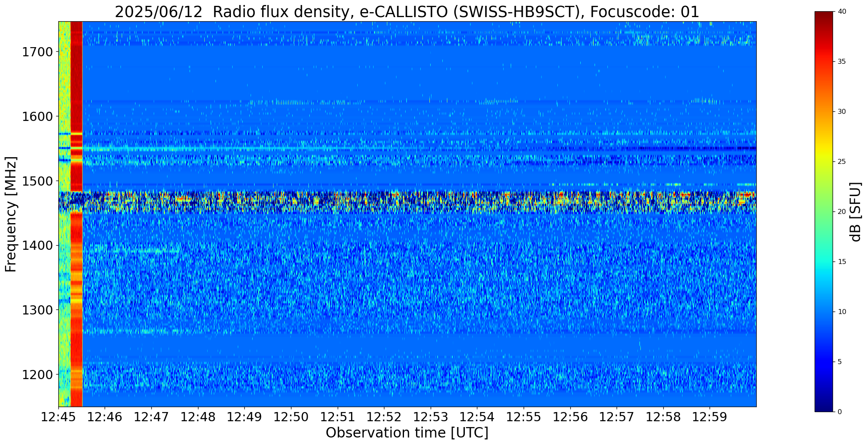Screen dimensions: 868x445
Task: Click the 12:51 time tick label
Action: coord(338,417)
